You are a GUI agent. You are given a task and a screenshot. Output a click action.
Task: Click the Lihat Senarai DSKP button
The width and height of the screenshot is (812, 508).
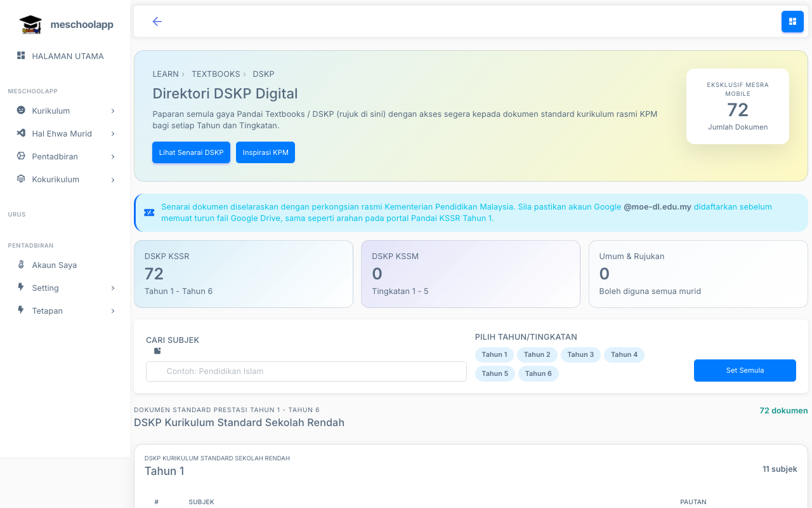(191, 152)
